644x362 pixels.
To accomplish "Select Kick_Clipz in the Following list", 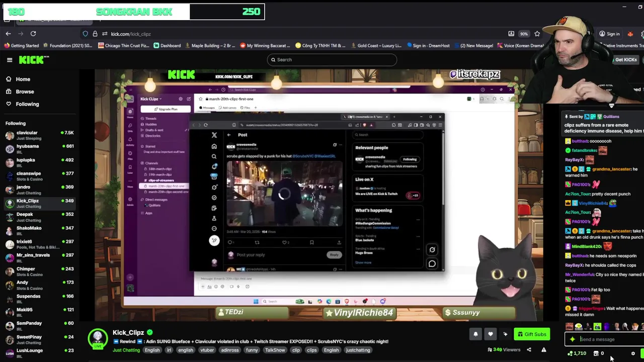I will pyautogui.click(x=39, y=203).
